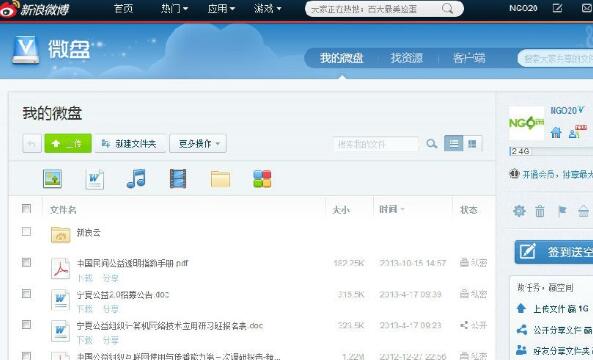Expand the 热门 dropdown menu
The height and width of the screenshot is (360, 593).
point(174,8)
